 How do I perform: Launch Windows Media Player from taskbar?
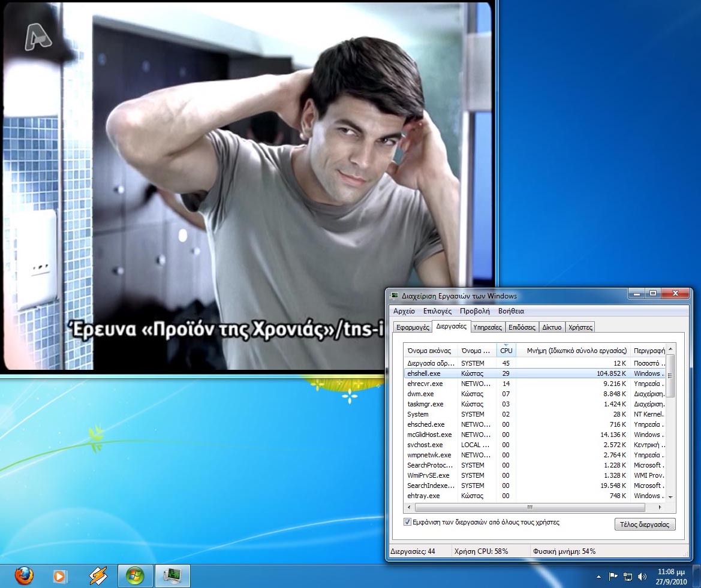(60, 576)
